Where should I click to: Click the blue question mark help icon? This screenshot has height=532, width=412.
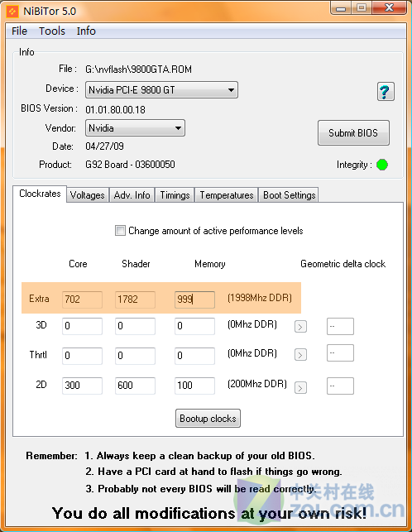386,92
